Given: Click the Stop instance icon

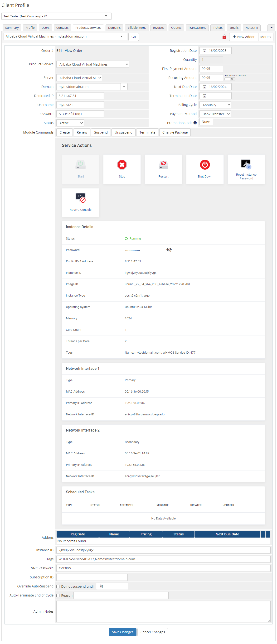Looking at the screenshot, I should (x=122, y=165).
